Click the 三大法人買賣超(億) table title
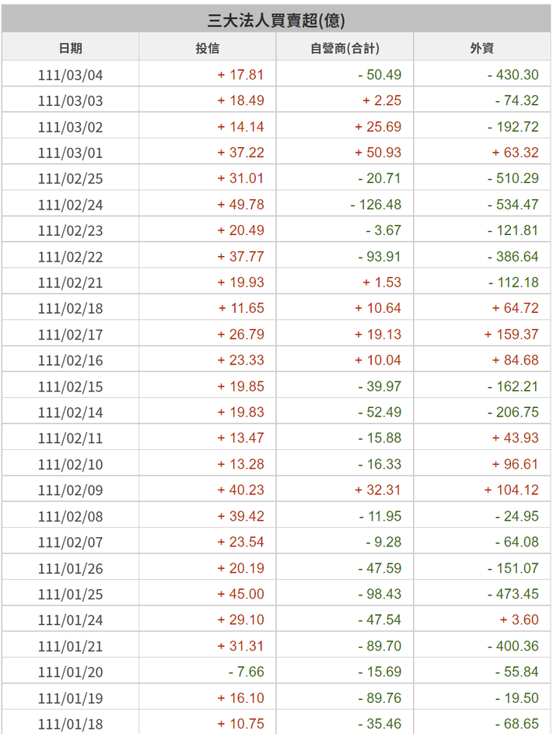The image size is (560, 734). click(276, 20)
